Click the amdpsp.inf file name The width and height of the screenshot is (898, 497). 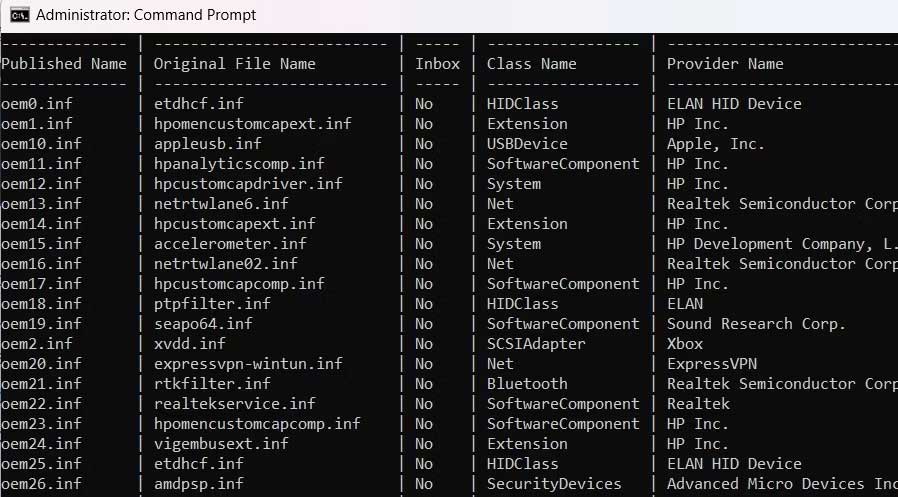(198, 484)
